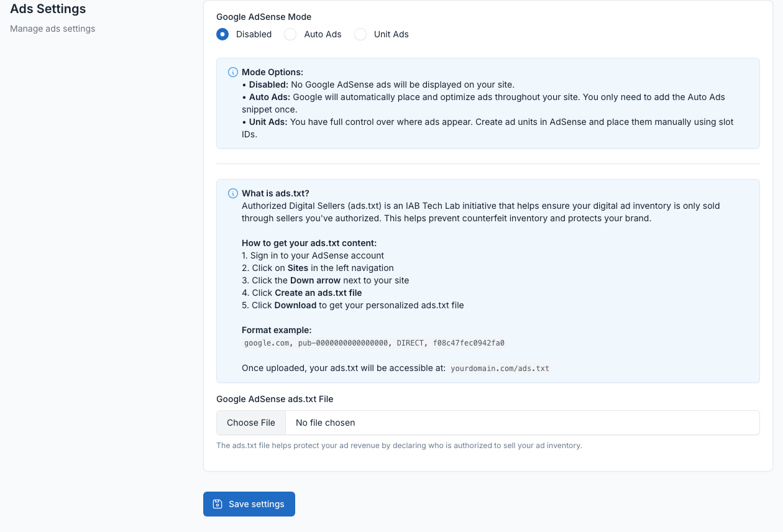Image resolution: width=783 pixels, height=532 pixels.
Task: Select the Auto Ads radio button
Action: (x=290, y=34)
